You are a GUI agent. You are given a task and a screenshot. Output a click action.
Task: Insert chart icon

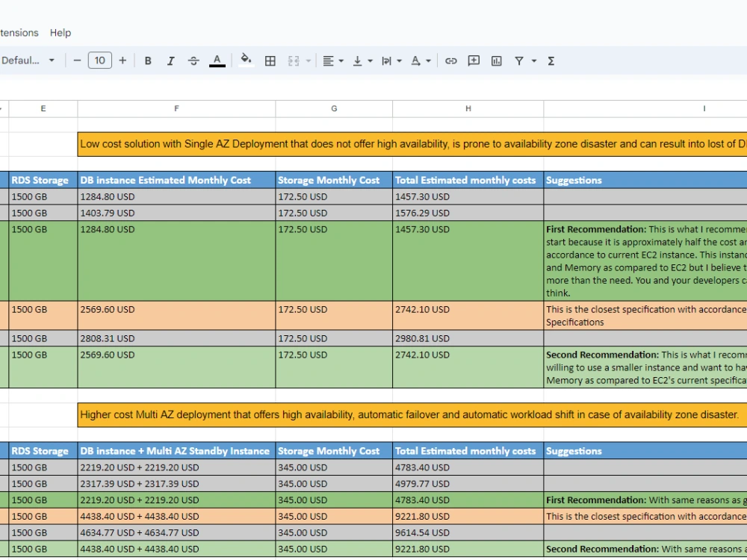point(497,61)
